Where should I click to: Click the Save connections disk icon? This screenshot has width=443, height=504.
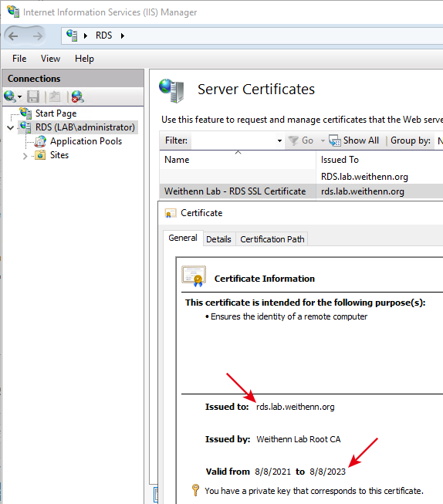33,96
